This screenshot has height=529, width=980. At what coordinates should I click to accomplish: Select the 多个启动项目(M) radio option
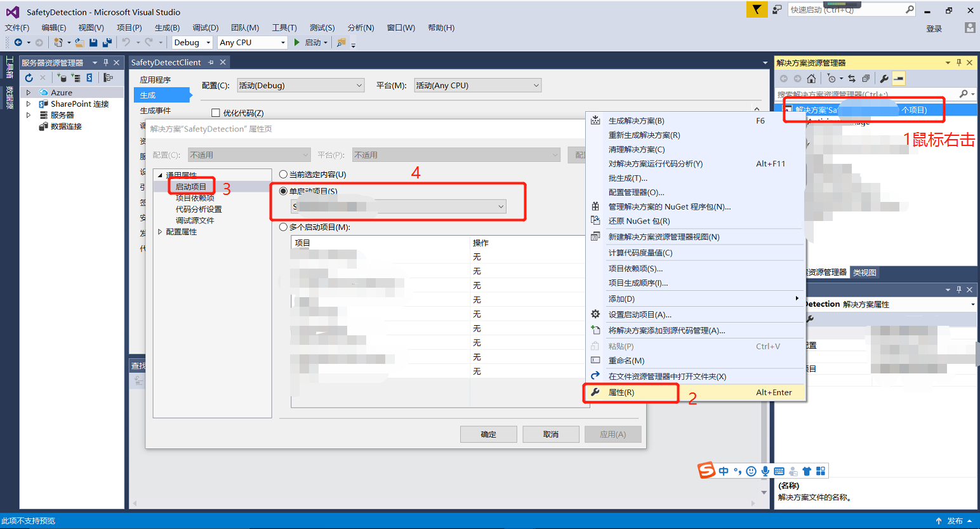[x=284, y=227]
